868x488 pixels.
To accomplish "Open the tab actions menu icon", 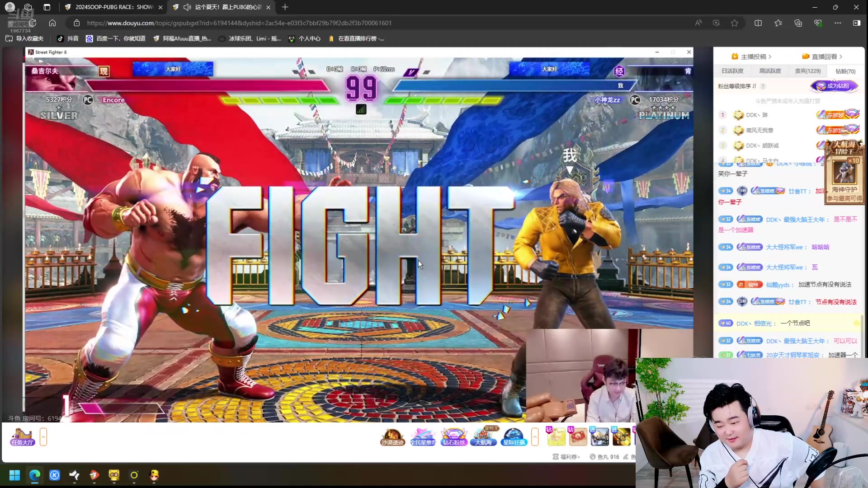I will pos(47,7).
